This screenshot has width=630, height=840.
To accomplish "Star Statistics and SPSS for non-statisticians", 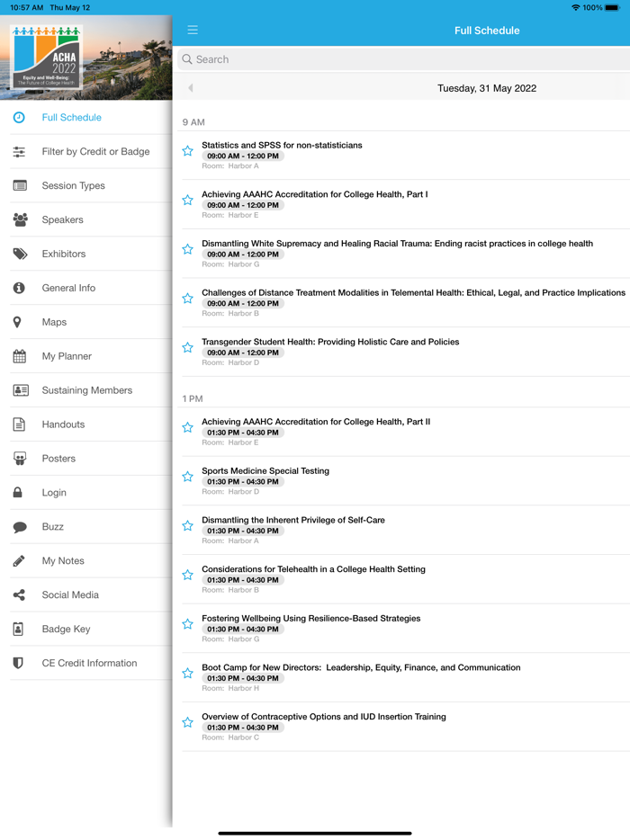I will (x=188, y=151).
